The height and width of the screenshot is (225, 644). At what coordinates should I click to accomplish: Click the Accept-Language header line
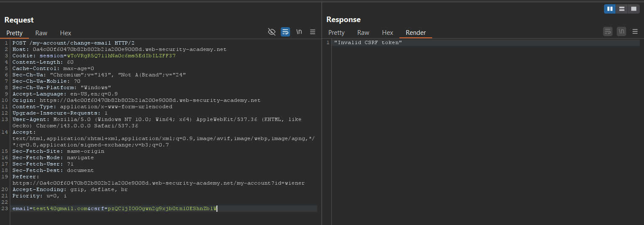click(x=65, y=94)
